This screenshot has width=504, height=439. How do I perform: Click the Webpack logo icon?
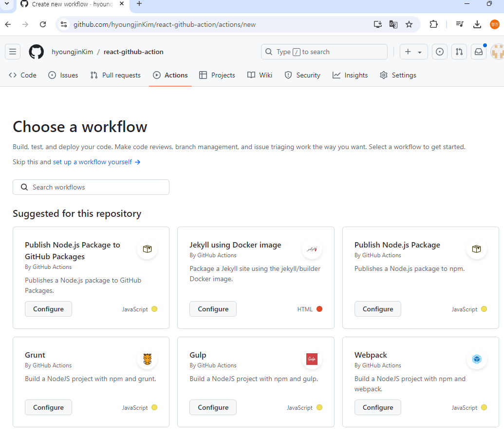tap(477, 359)
